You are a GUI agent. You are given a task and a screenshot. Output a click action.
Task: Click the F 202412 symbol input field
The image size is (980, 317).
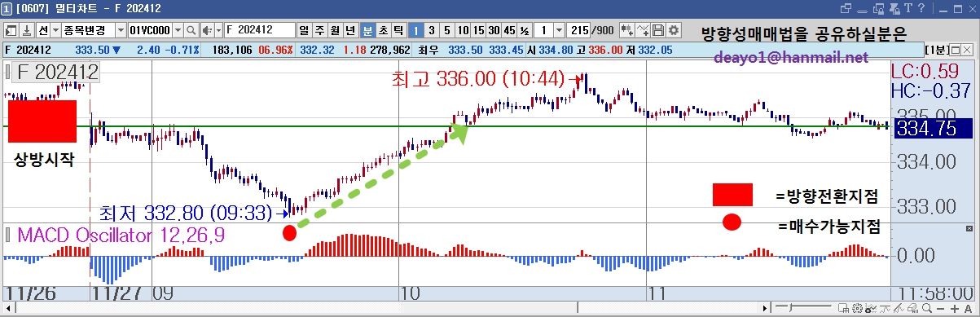point(259,30)
